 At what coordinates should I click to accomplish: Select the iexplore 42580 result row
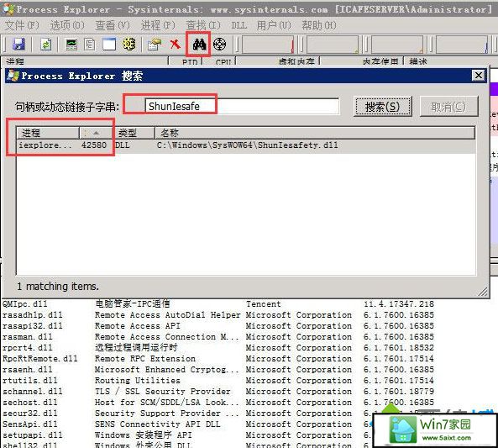tap(246, 145)
